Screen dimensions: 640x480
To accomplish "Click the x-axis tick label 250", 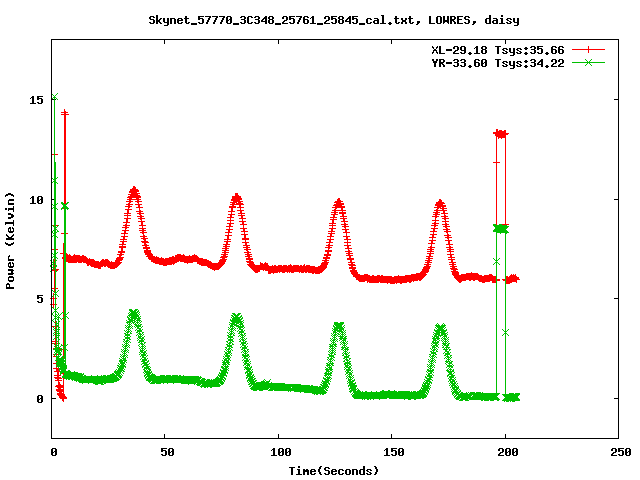I will tap(621, 452).
